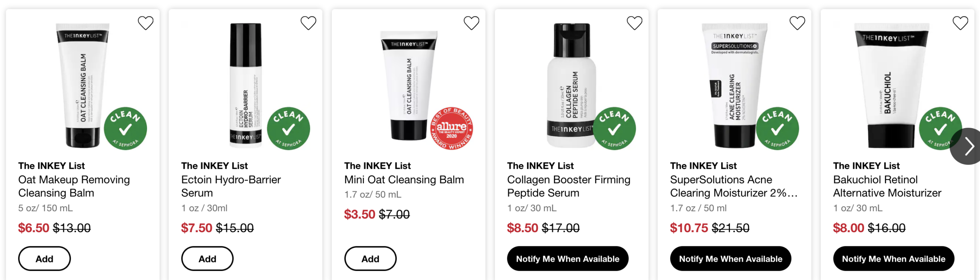Image resolution: width=980 pixels, height=280 pixels.
Task: Toggle heart on Mini Oat Cleansing Balm
Action: [471, 23]
